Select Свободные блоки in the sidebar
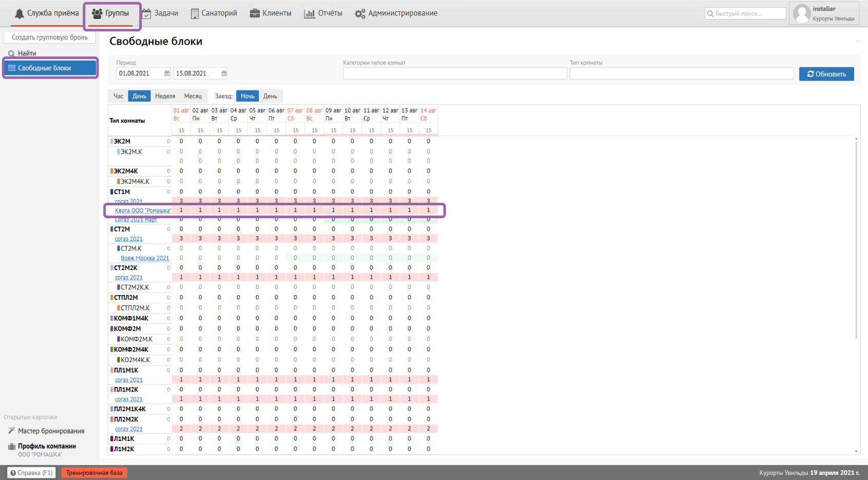Viewport: 868px width, 480px height. click(x=50, y=68)
